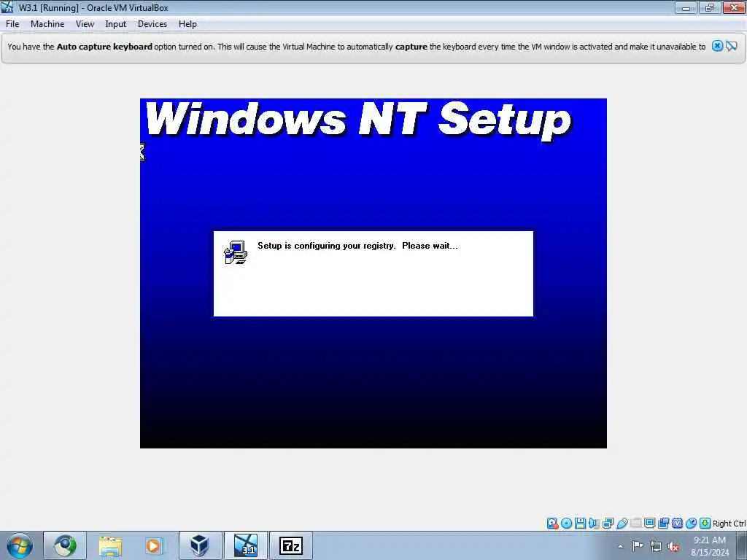747x560 pixels.
Task: Click the network tray icon
Action: pyautogui.click(x=656, y=546)
